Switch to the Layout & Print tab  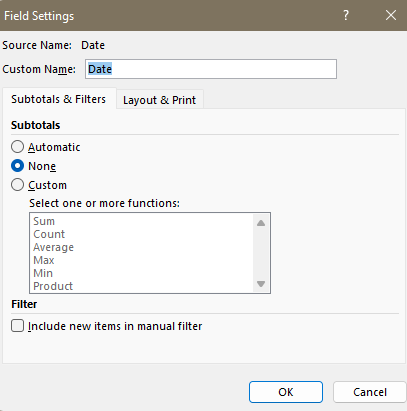point(159,100)
